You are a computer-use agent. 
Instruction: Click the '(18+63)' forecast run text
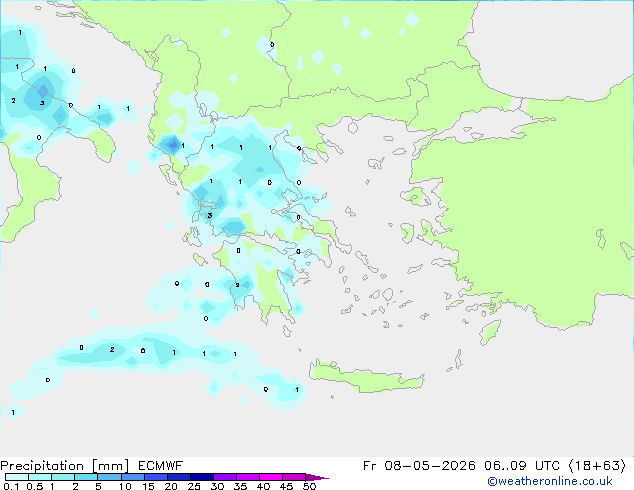597,466
